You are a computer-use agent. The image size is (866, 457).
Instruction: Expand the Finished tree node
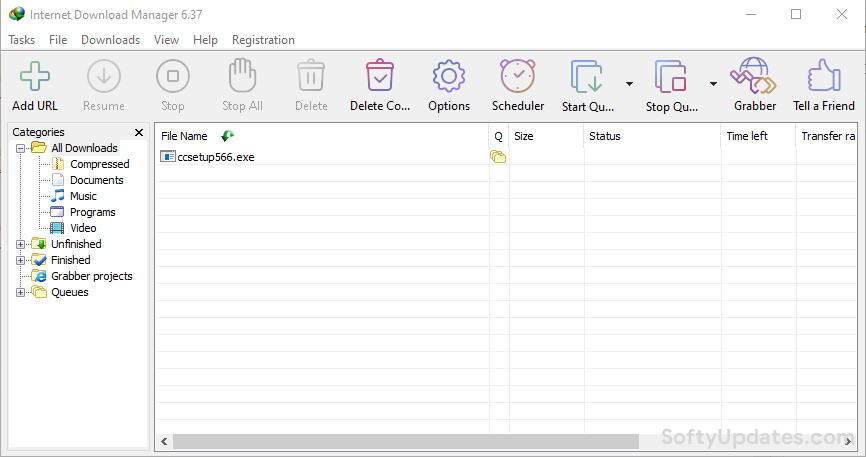[x=20, y=260]
